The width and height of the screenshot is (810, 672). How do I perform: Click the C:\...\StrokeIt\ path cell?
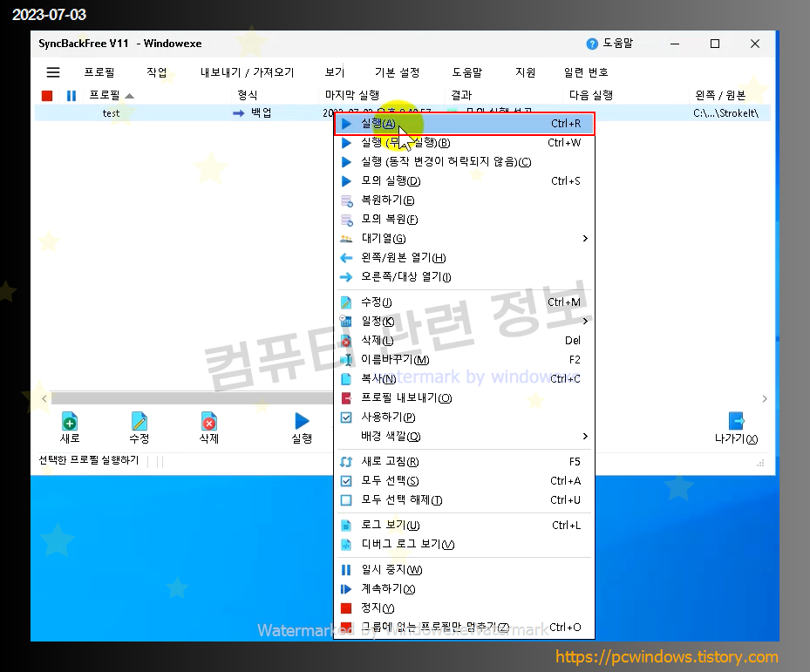[x=725, y=113]
